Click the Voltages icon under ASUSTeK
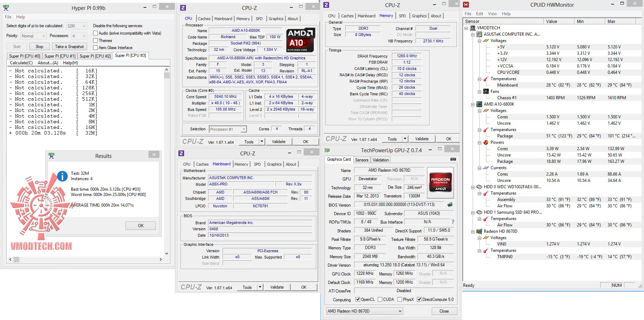The height and width of the screenshot is (320, 644). [486, 41]
